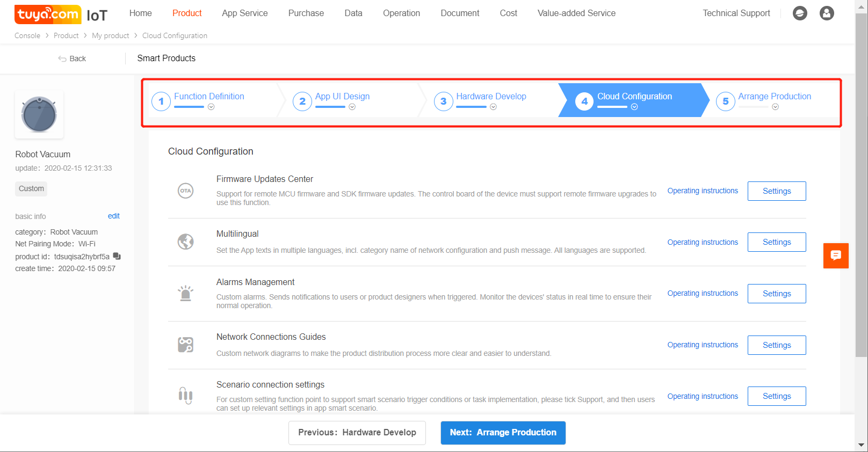Expand the App UI Design step chevron
This screenshot has height=452, width=868.
(x=352, y=107)
